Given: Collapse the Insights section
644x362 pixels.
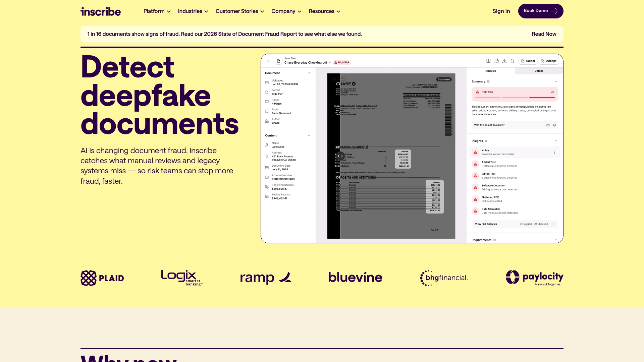Looking at the screenshot, I should click(x=556, y=140).
